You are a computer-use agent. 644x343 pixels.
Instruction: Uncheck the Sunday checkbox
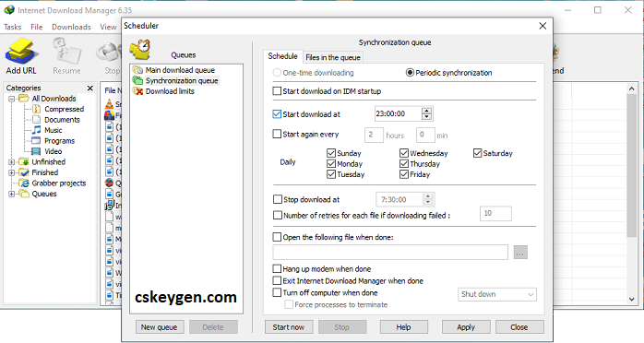click(331, 153)
